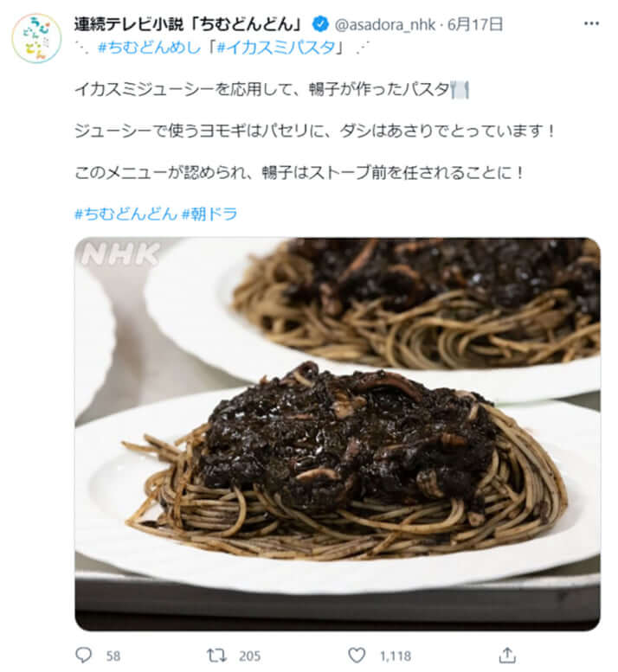Viewport: 618px width, 672px height.
Task: Click the NHK watermark on the photo
Action: [120, 255]
